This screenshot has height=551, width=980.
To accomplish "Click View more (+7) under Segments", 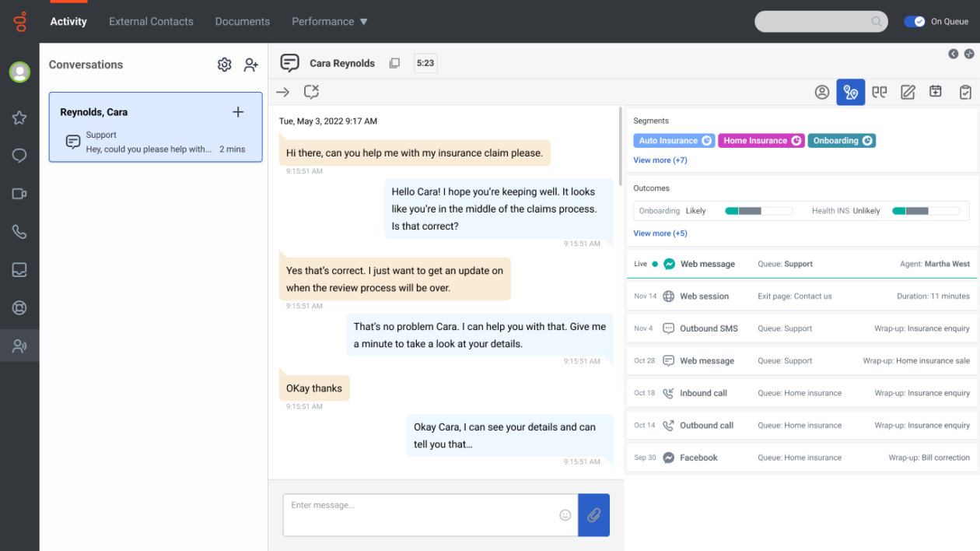I will pos(660,160).
